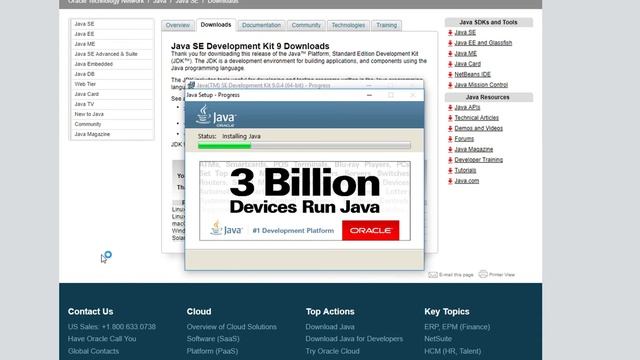Click the E-mail this page envelope icon
The width and height of the screenshot is (640, 360).
433,275
